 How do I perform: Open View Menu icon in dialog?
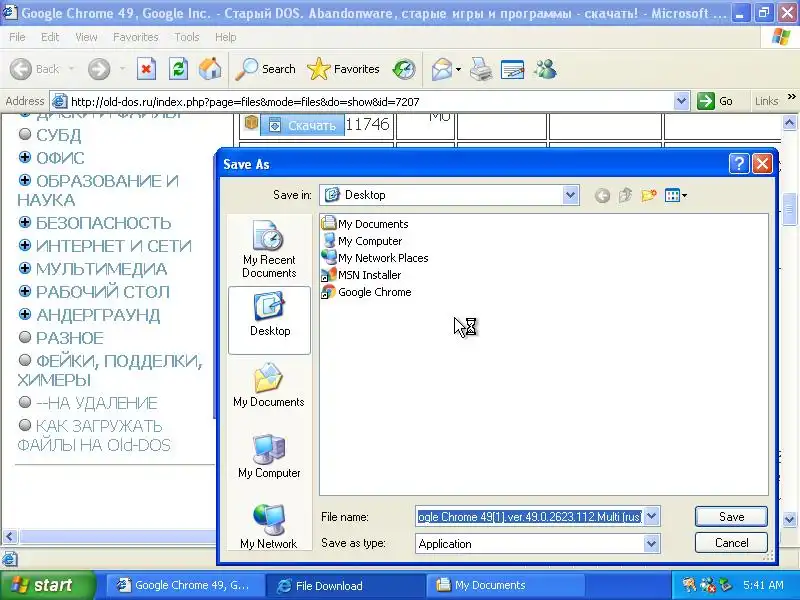tap(676, 195)
